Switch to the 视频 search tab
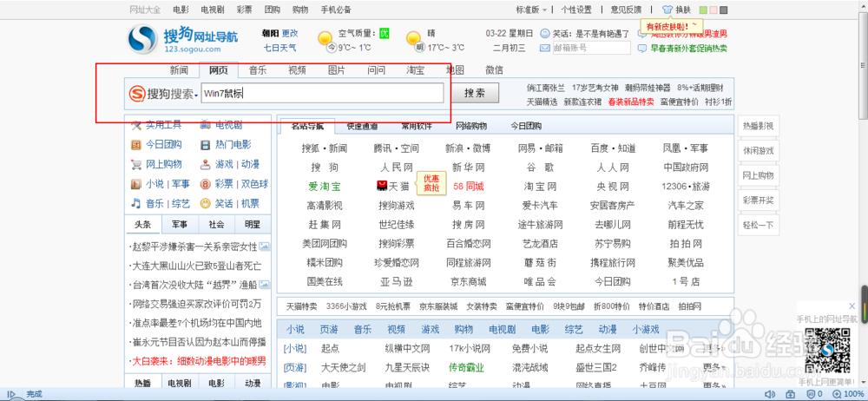This screenshot has height=401, width=868. (x=297, y=70)
